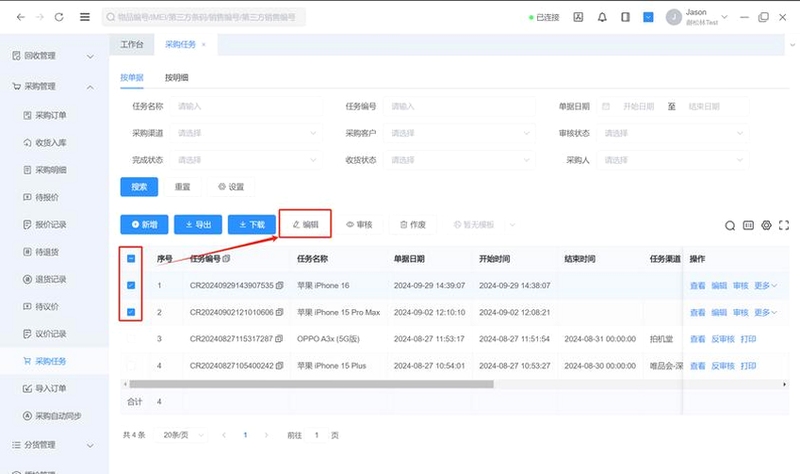The height and width of the screenshot is (474, 800).
Task: Click the 编辑 toolbar button
Action: click(305, 224)
